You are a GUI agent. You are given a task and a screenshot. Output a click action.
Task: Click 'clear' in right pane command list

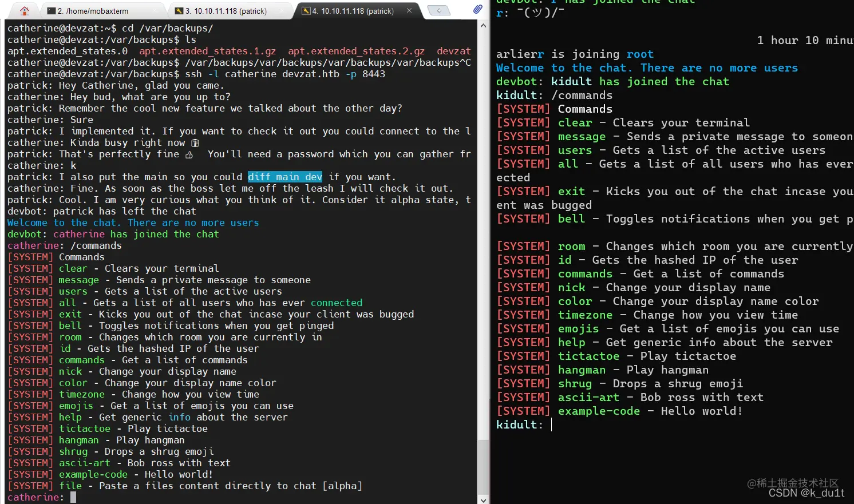(575, 122)
